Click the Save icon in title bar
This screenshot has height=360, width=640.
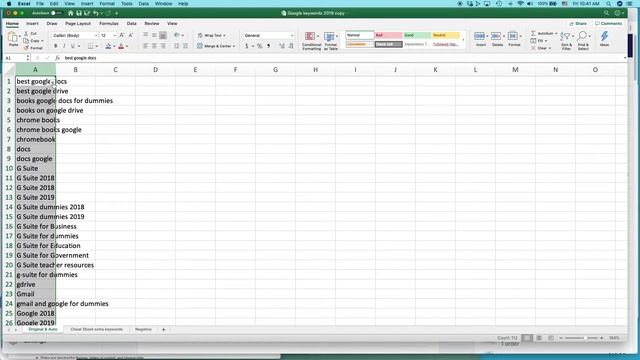pyautogui.click(x=79, y=13)
